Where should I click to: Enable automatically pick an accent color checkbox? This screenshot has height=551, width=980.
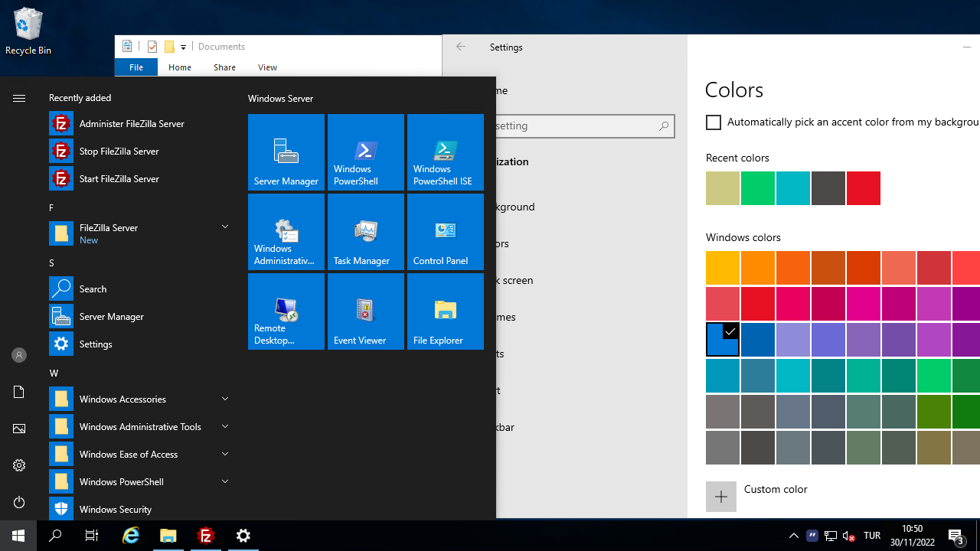click(x=714, y=122)
